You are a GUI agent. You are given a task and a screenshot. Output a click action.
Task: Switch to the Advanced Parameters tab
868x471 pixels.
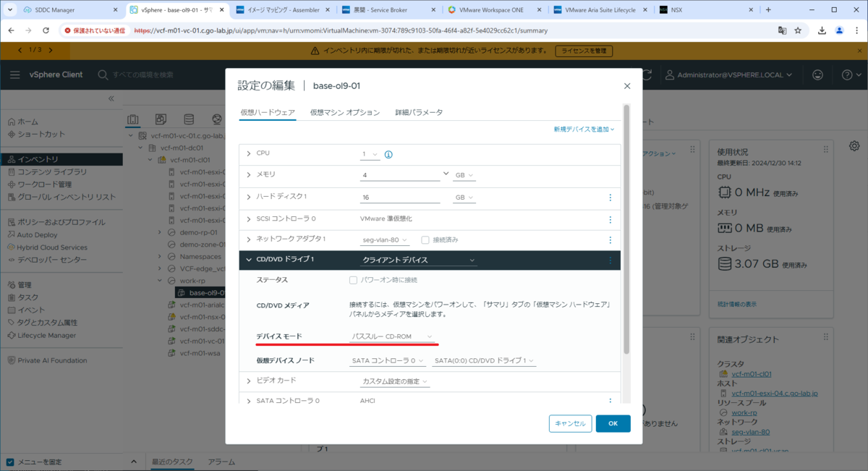[419, 113]
